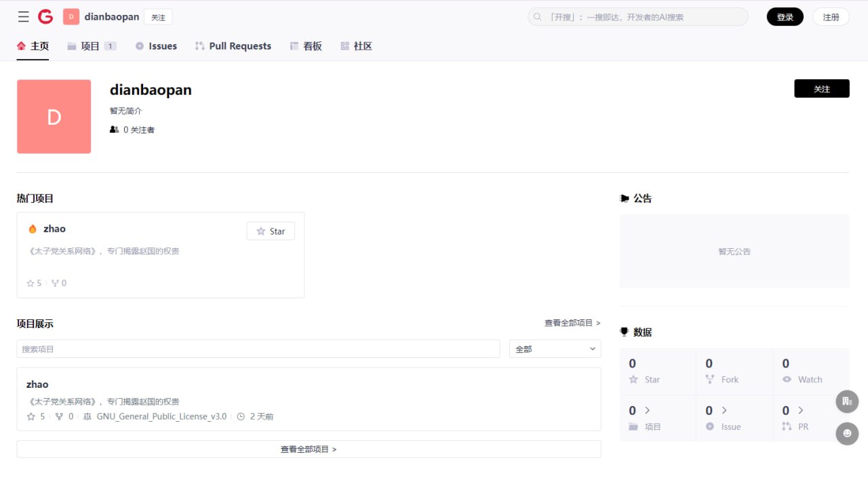
Task: Switch to the Issues tab
Action: (155, 46)
